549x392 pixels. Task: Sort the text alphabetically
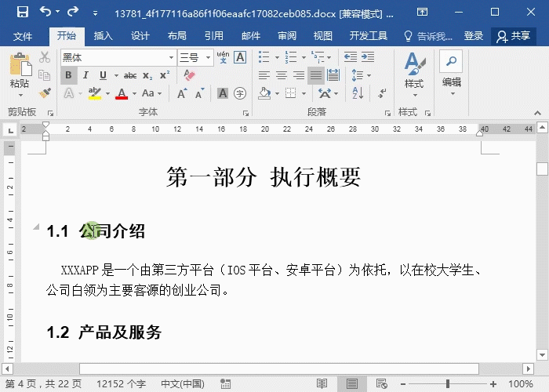click(x=358, y=93)
